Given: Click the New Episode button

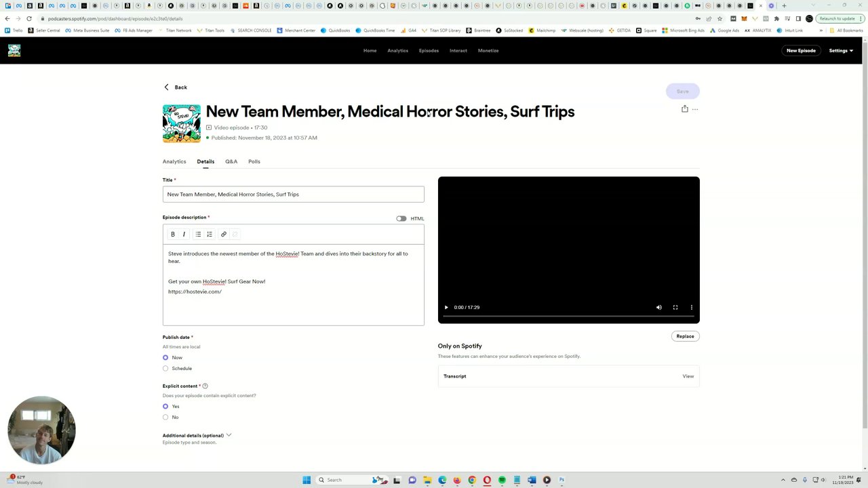Looking at the screenshot, I should [801, 51].
